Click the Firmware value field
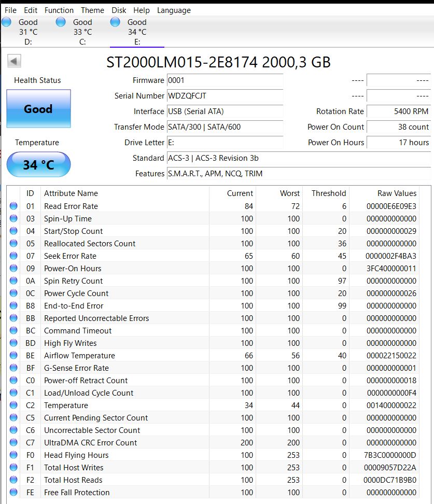Image resolution: width=434 pixels, height=504 pixels. 225,80
